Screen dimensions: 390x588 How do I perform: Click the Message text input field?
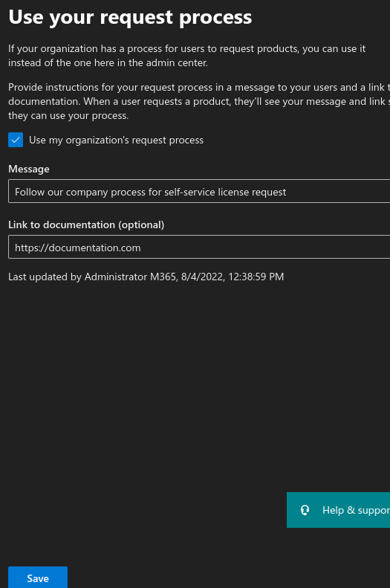pos(199,191)
